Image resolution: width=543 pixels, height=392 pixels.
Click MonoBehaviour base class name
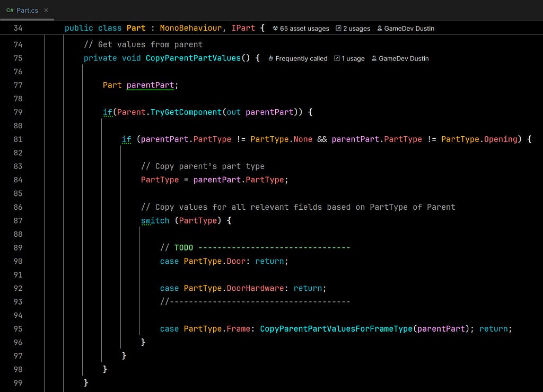click(191, 28)
